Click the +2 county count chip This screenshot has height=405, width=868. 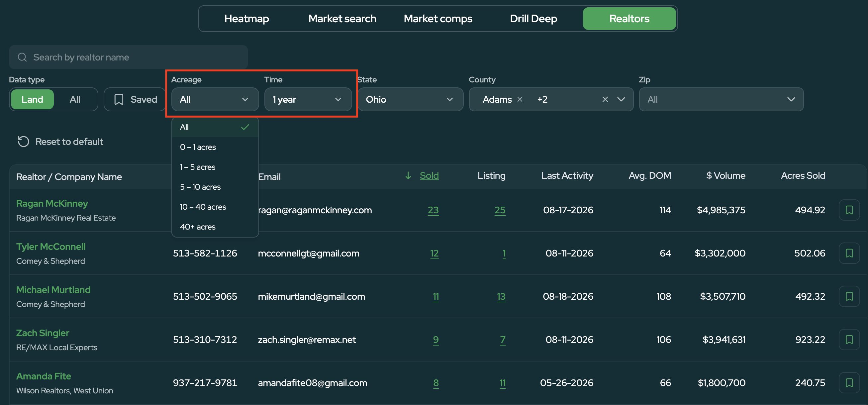tap(542, 99)
